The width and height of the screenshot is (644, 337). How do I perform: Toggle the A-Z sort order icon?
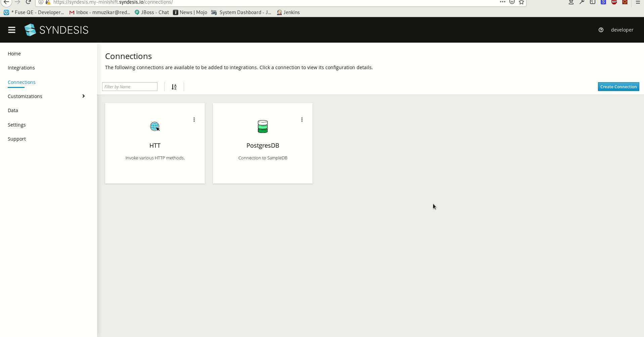[174, 87]
